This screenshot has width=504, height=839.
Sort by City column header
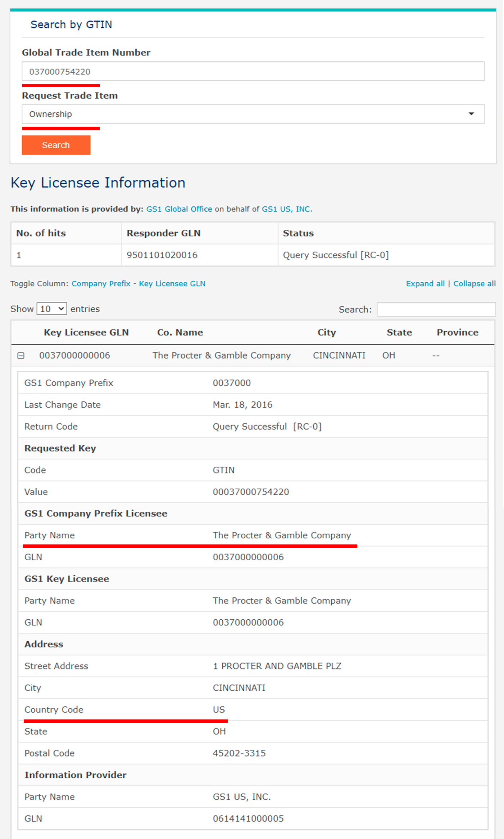coord(327,332)
